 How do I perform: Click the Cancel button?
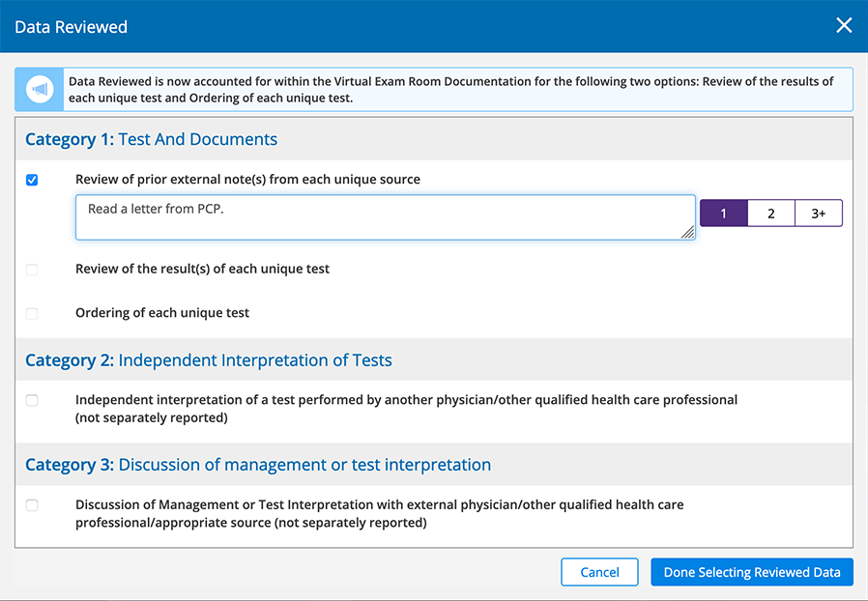click(599, 572)
